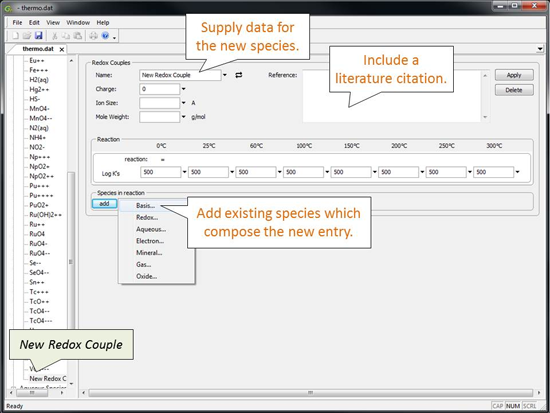Click the New document toolbar icon
Image resolution: width=550 pixels, height=413 pixels.
tap(15, 35)
